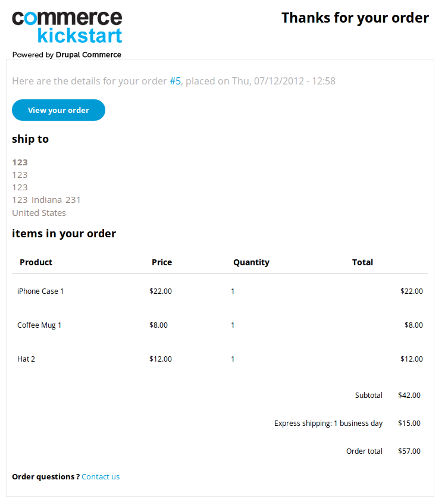Screen dimensions: 448x502
Task: Open the order #5 link
Action: pyautogui.click(x=175, y=81)
